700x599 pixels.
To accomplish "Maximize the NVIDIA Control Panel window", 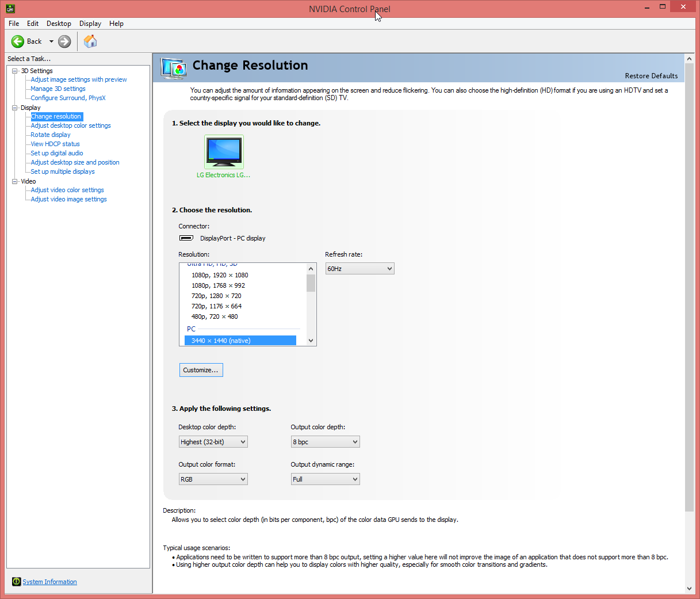I will [663, 7].
